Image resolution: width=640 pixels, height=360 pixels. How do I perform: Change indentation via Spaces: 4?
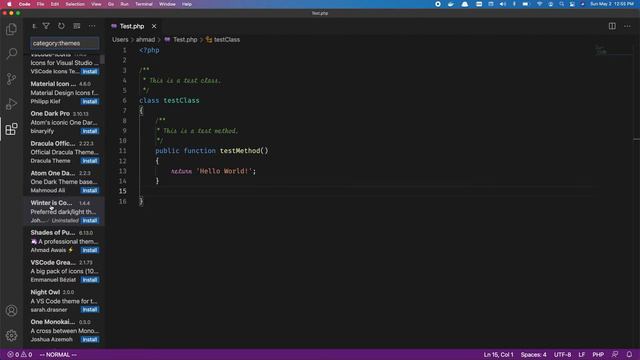pos(533,355)
